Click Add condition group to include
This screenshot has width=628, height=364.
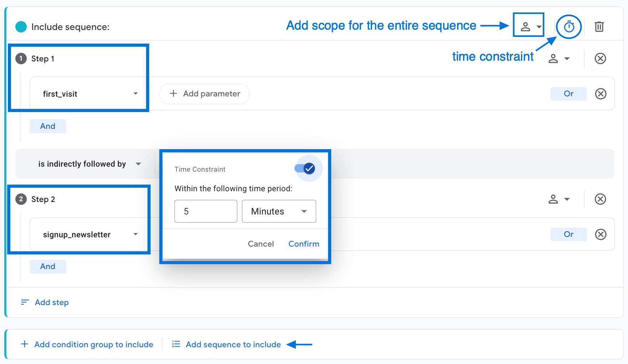click(87, 344)
